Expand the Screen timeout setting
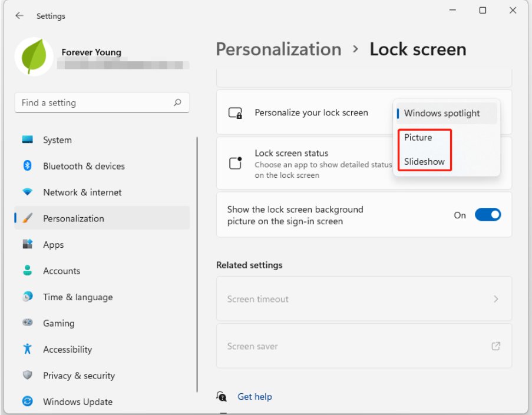Screen dimensions: 532x415 pos(362,299)
